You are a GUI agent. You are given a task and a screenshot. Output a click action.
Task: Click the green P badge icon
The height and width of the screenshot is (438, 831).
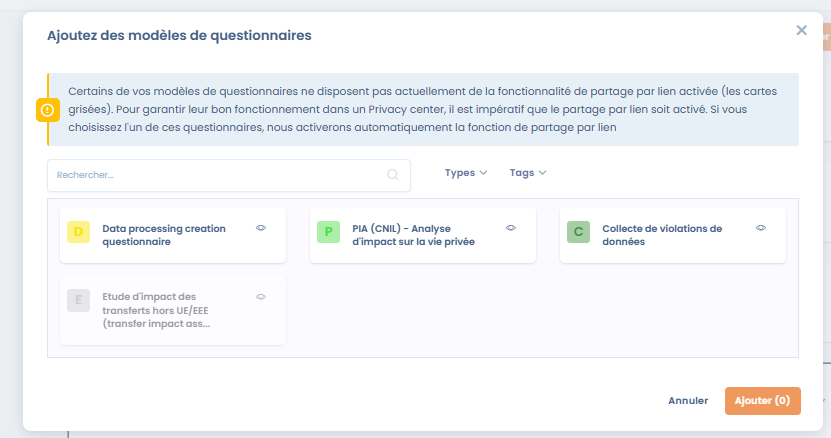pos(328,232)
